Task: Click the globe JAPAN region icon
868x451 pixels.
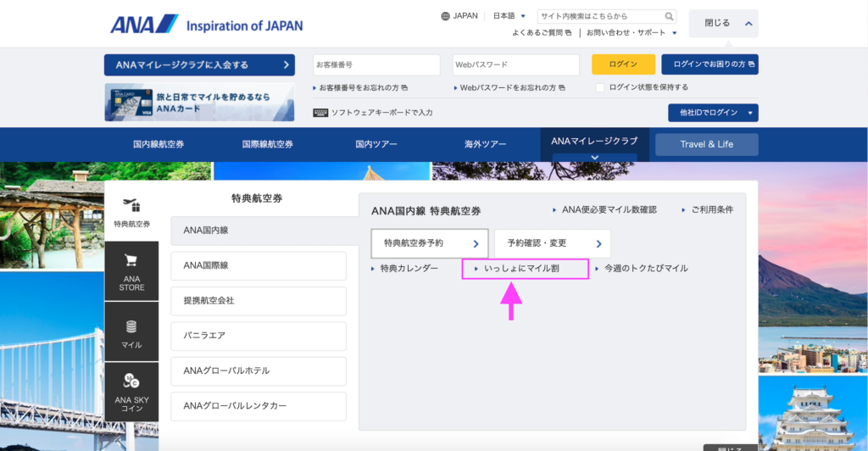Action: point(445,16)
